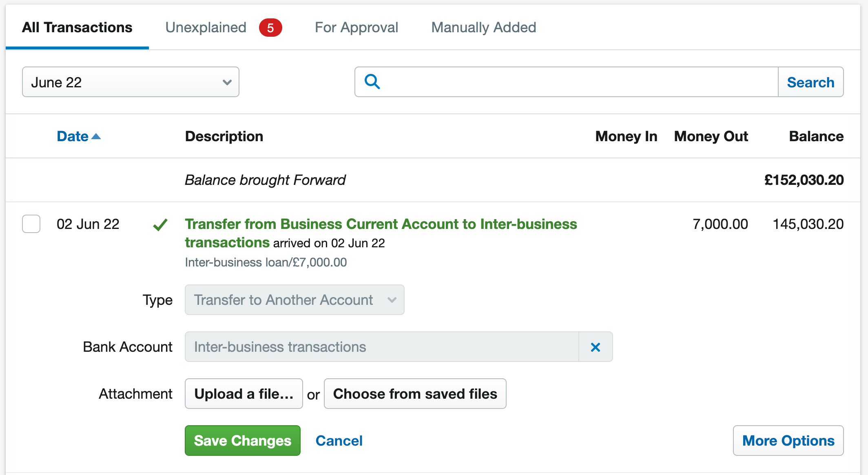Image resolution: width=868 pixels, height=475 pixels.
Task: Switch to the Unexplained tab
Action: (206, 28)
